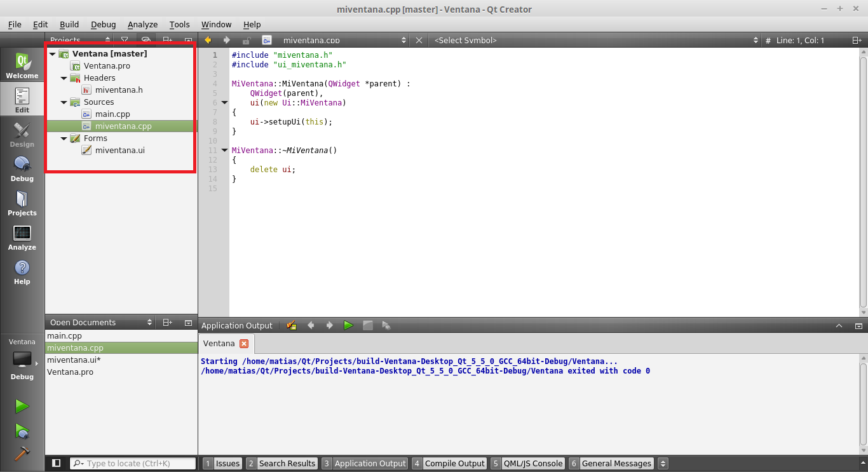Start debugging with run-debug icon
The width and height of the screenshot is (868, 472).
click(22, 431)
